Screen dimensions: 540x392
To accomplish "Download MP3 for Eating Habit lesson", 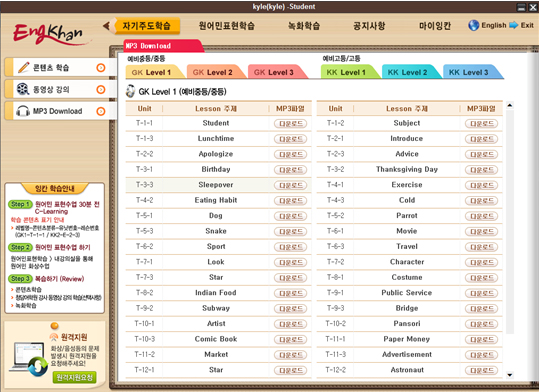I will 291,201.
